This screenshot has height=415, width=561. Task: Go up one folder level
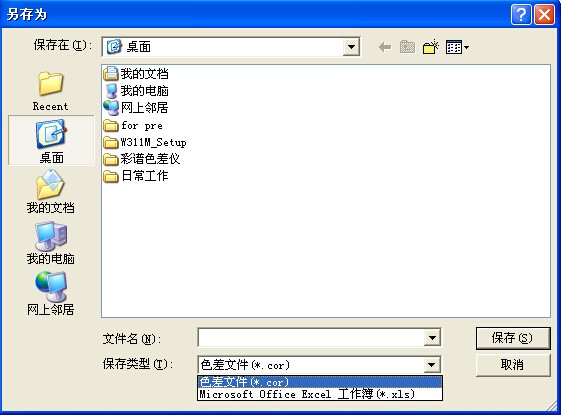pos(407,47)
